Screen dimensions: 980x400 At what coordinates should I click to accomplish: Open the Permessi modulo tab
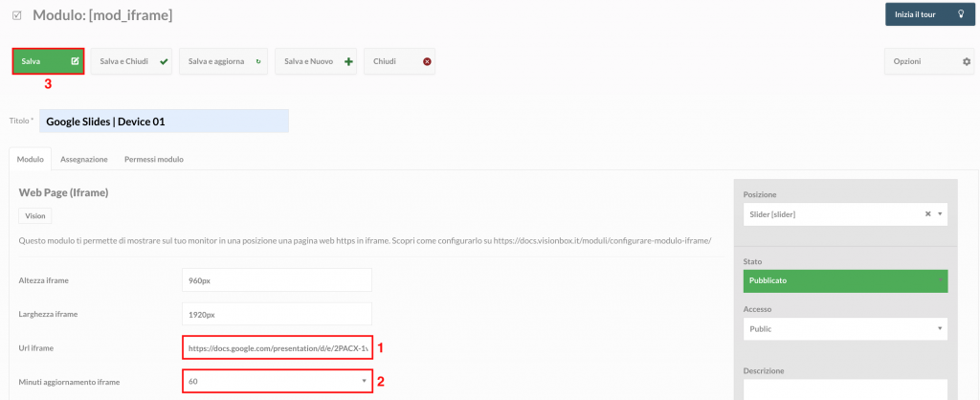(154, 160)
